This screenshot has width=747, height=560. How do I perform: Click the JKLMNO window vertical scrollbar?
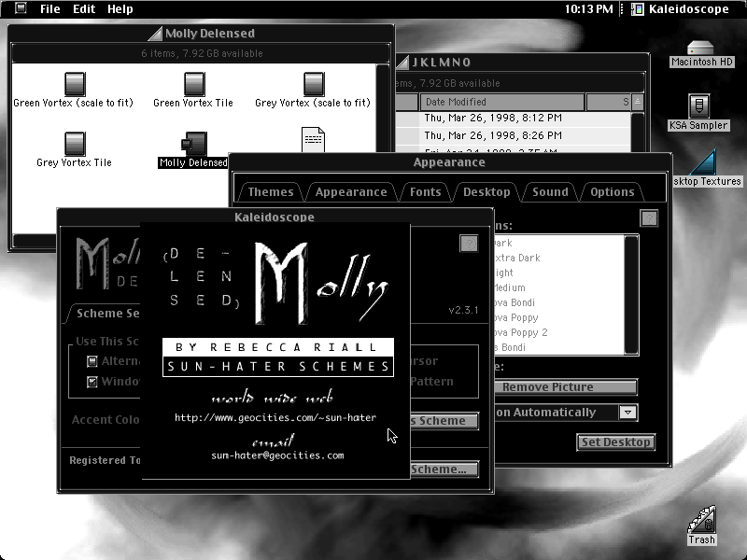(x=638, y=132)
